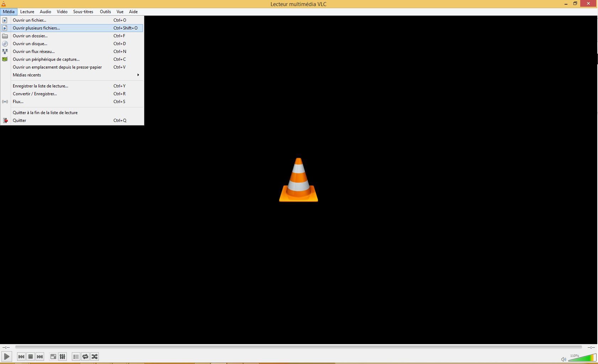Toggle fullscreen video button
The height and width of the screenshot is (364, 598).
pyautogui.click(x=53, y=357)
